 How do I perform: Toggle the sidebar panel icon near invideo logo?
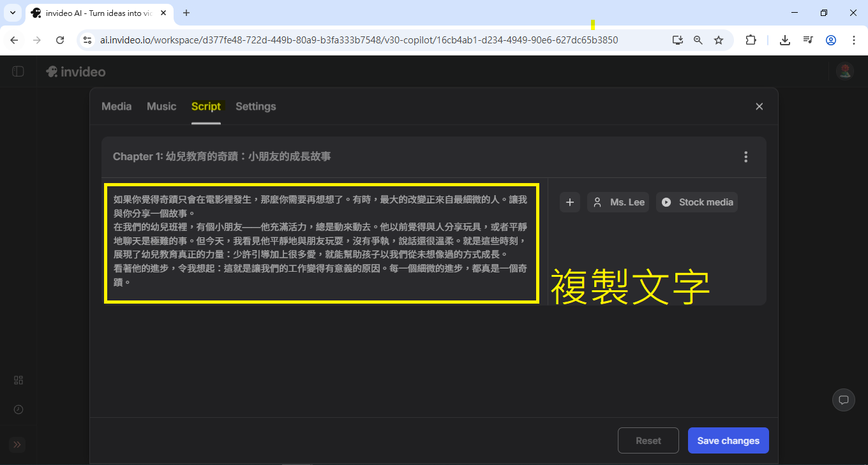(x=18, y=71)
